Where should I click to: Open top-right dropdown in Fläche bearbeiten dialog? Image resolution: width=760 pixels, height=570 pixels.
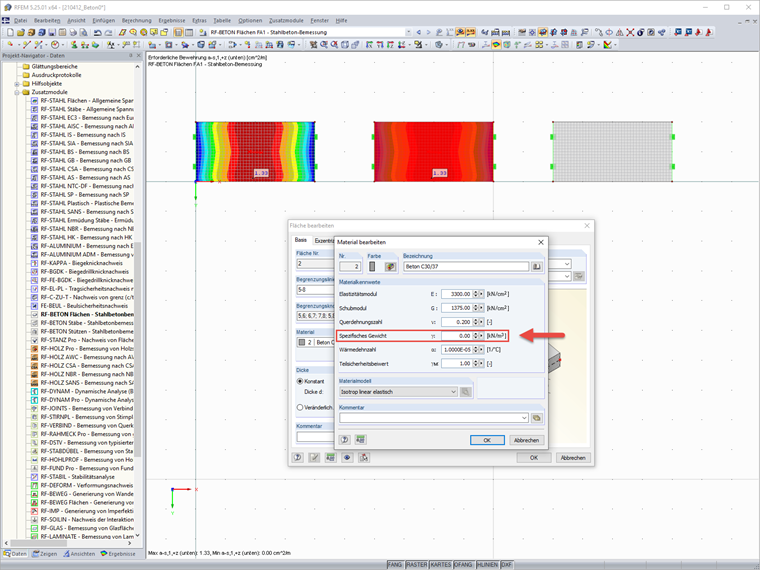point(567,264)
